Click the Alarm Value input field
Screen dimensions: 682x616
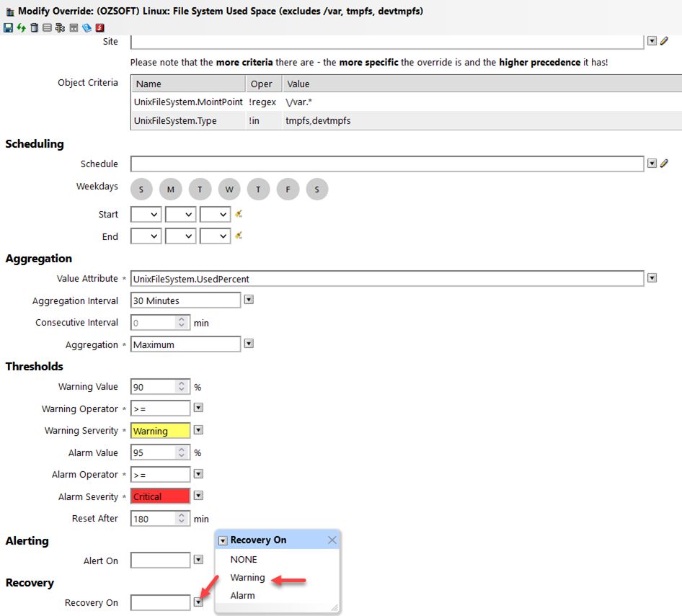coord(153,452)
